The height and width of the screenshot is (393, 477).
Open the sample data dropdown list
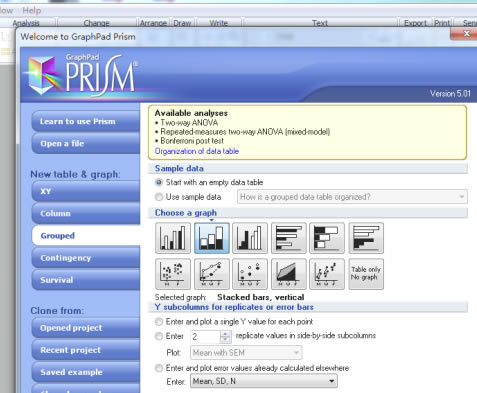coord(352,197)
